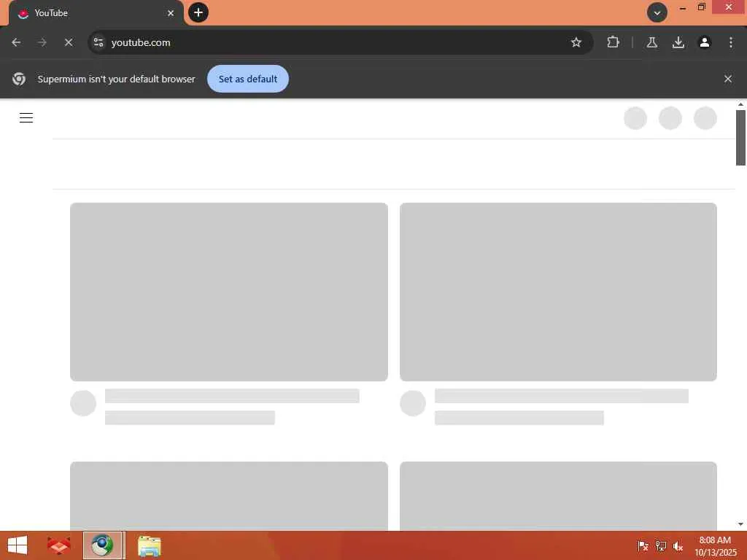This screenshot has width=747, height=560.
Task: Show Downloads from the toolbar
Action: 678,42
